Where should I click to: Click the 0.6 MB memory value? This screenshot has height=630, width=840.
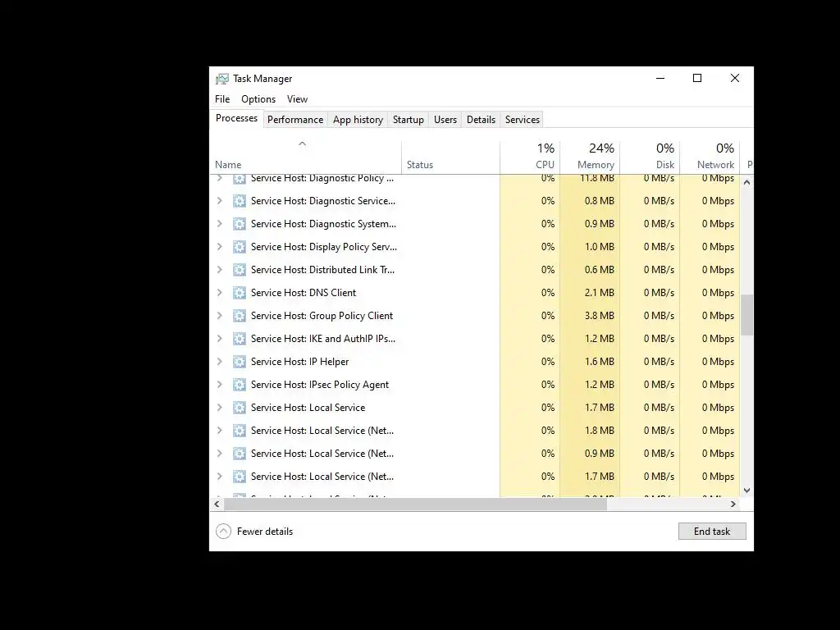pos(599,270)
